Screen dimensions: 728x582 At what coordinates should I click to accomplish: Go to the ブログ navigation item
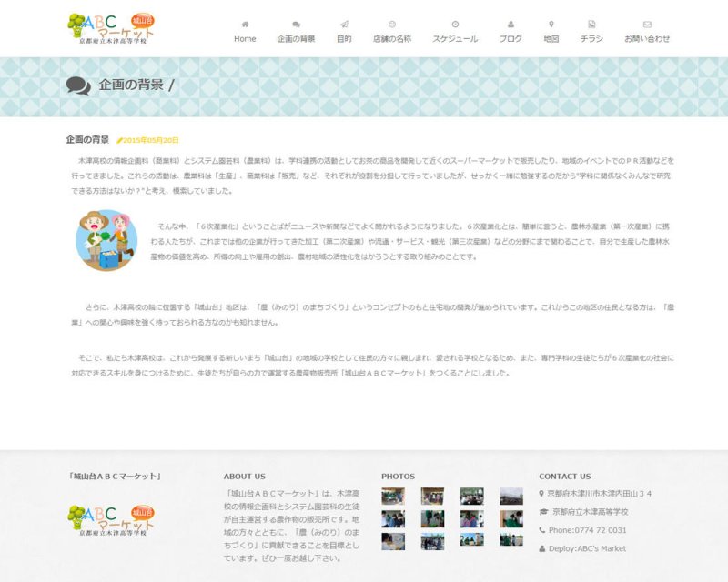[x=511, y=39]
